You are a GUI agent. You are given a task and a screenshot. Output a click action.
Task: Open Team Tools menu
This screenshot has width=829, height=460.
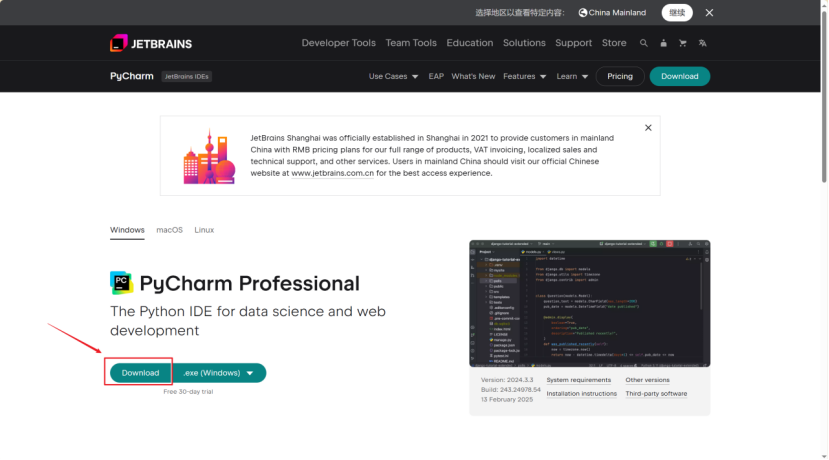pyautogui.click(x=411, y=43)
